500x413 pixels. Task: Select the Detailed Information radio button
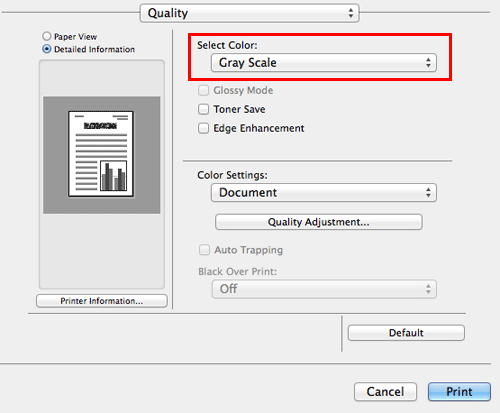[x=47, y=49]
